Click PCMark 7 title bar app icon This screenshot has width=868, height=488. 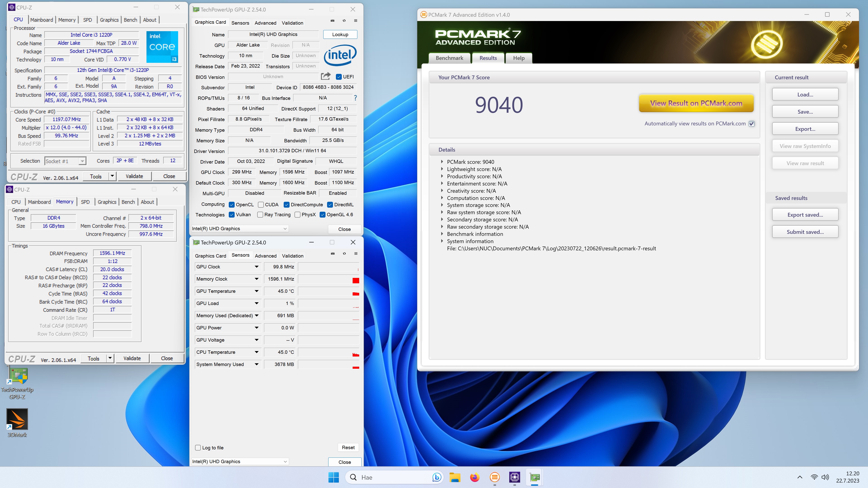tap(424, 14)
